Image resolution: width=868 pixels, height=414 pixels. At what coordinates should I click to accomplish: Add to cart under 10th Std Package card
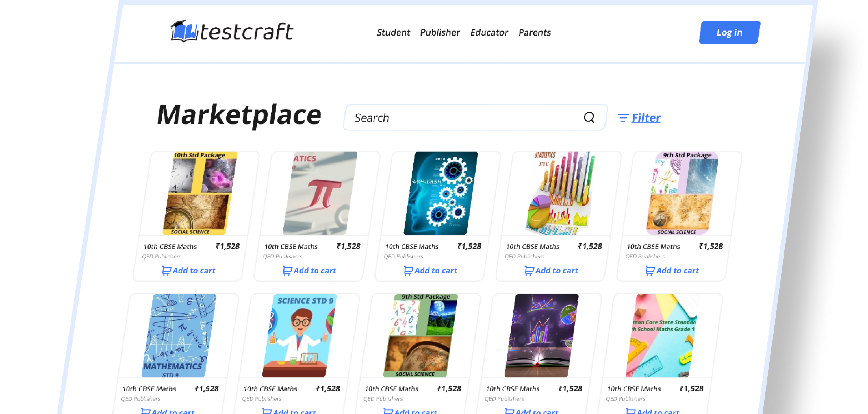(x=189, y=270)
